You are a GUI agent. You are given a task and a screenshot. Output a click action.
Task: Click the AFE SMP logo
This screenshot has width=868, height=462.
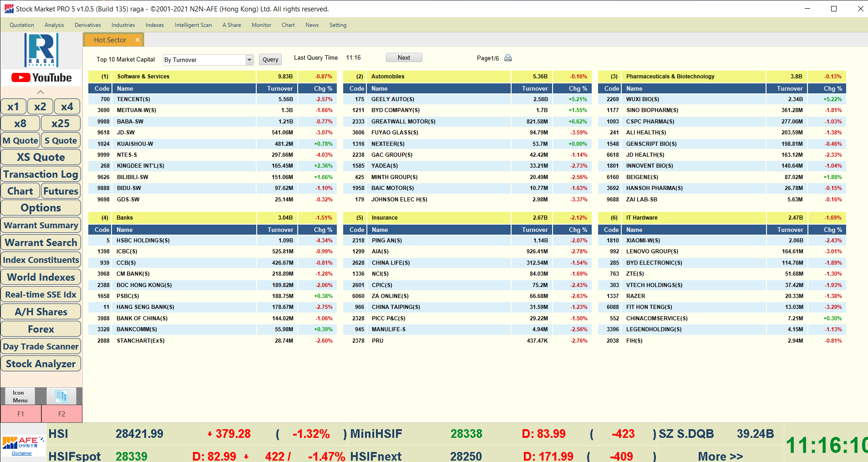click(23, 442)
